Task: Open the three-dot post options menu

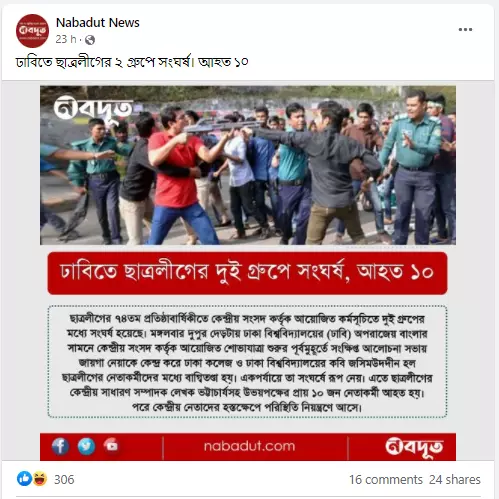Action: pos(465,30)
